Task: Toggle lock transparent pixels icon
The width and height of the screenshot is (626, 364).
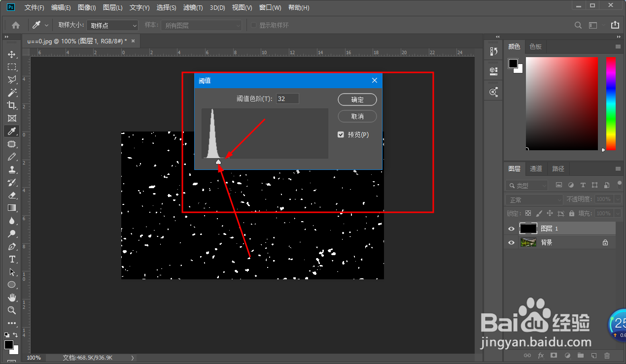Action: 528,213
